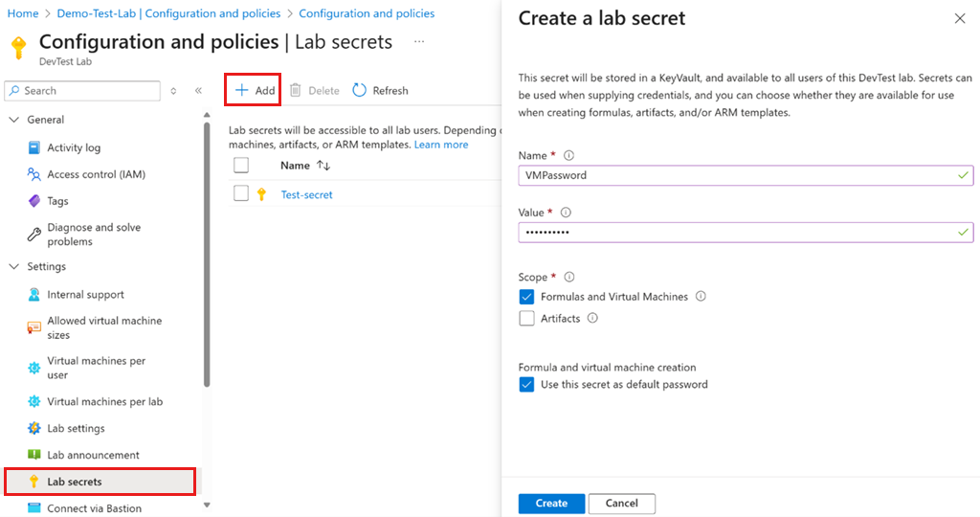980x517 pixels.
Task: Click info icon next to Formulas and Virtual Machines
Action: [702, 297]
